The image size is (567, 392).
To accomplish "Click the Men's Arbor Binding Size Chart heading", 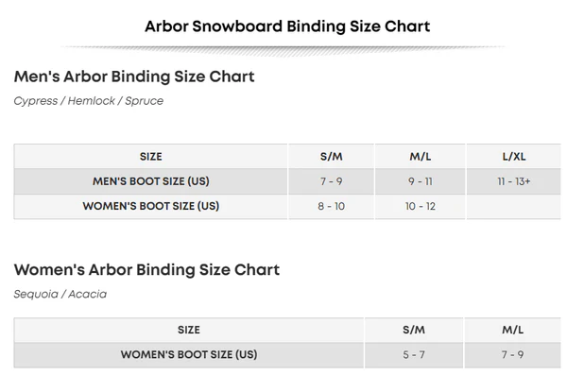I will point(134,77).
